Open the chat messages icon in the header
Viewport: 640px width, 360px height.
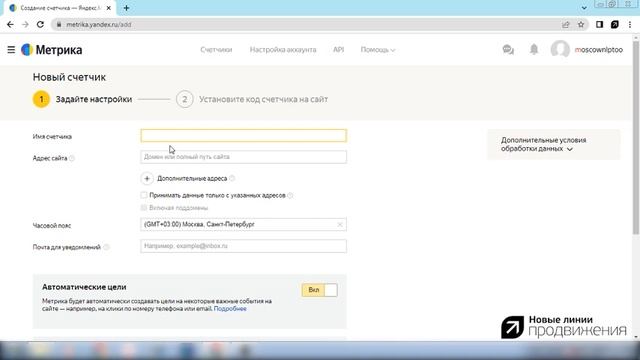coord(508,50)
